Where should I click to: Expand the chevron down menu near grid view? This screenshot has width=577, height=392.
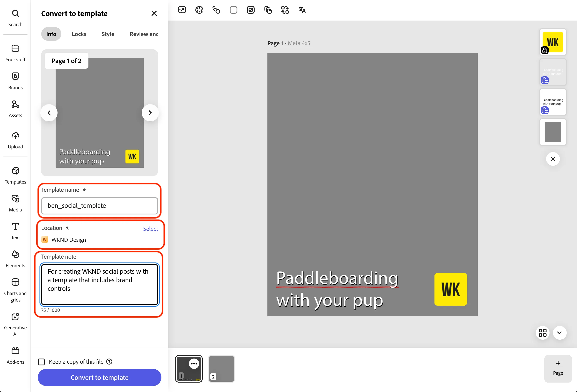click(559, 333)
